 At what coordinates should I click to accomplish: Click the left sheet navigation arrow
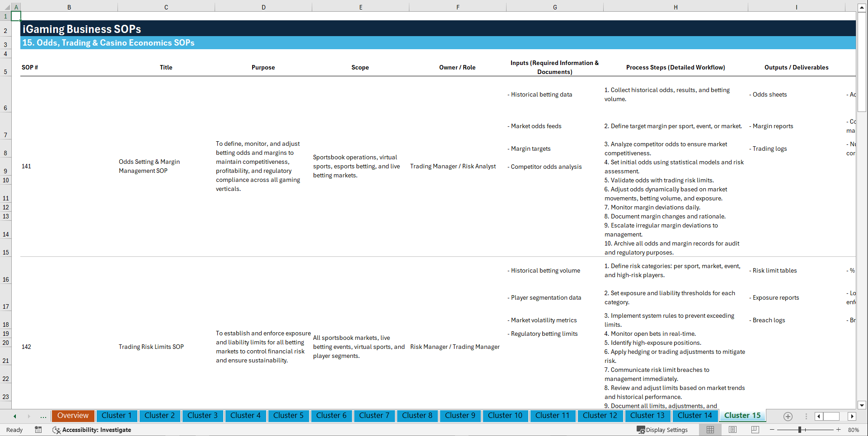click(x=14, y=416)
